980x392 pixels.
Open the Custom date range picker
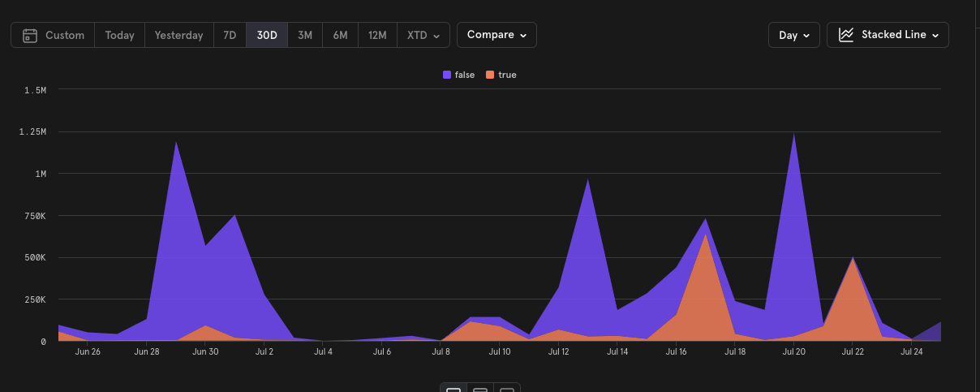tap(53, 36)
